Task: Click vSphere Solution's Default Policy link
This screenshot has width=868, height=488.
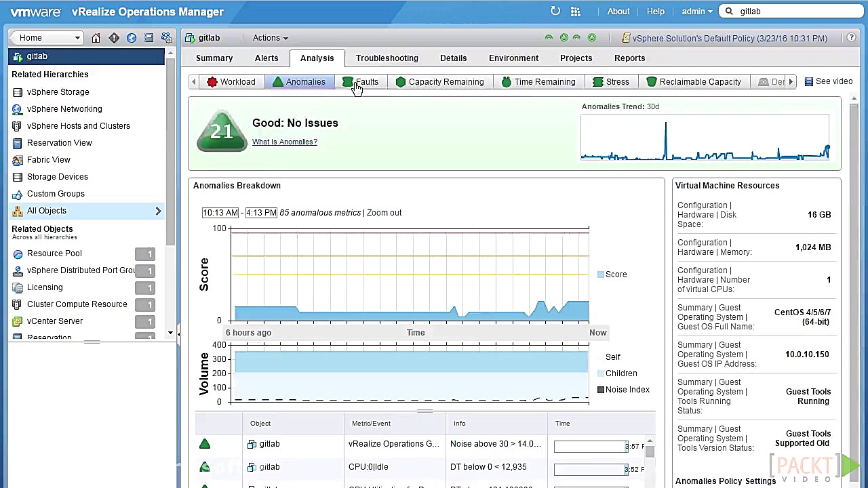Action: pos(730,39)
